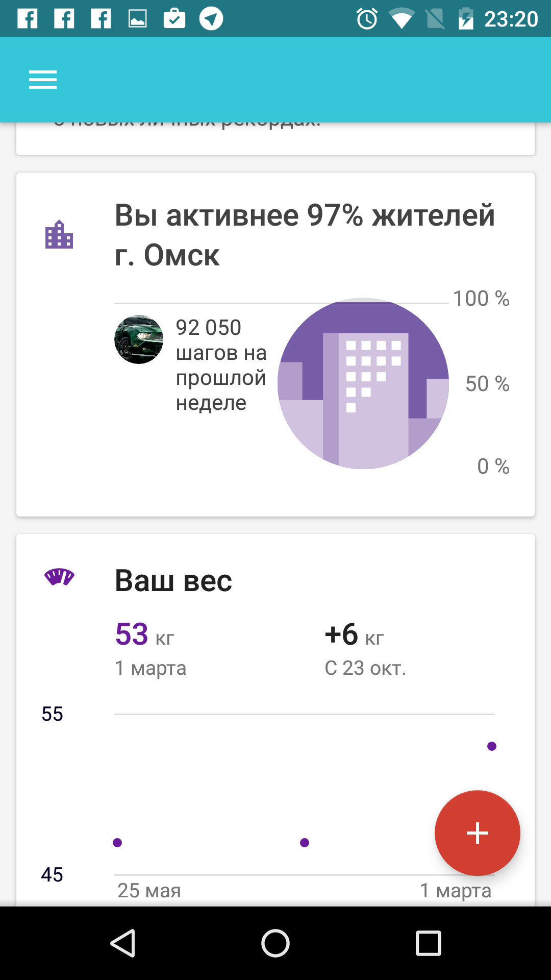The image size is (551, 980).
Task: Open the Telegram notification icon
Action: tap(211, 19)
